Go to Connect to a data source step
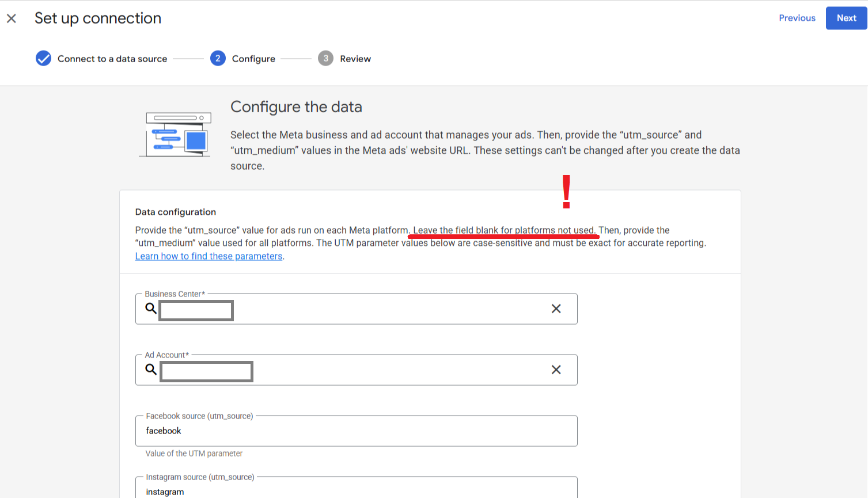 [x=112, y=59]
